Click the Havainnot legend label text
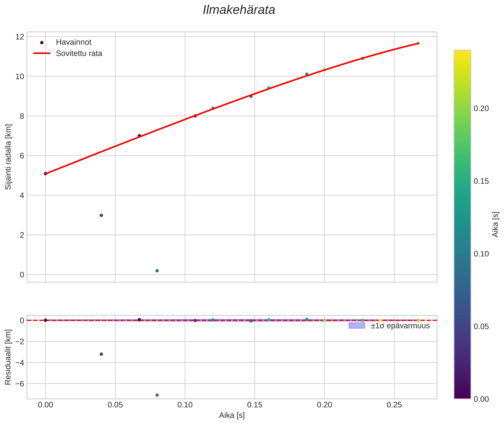 pos(74,42)
